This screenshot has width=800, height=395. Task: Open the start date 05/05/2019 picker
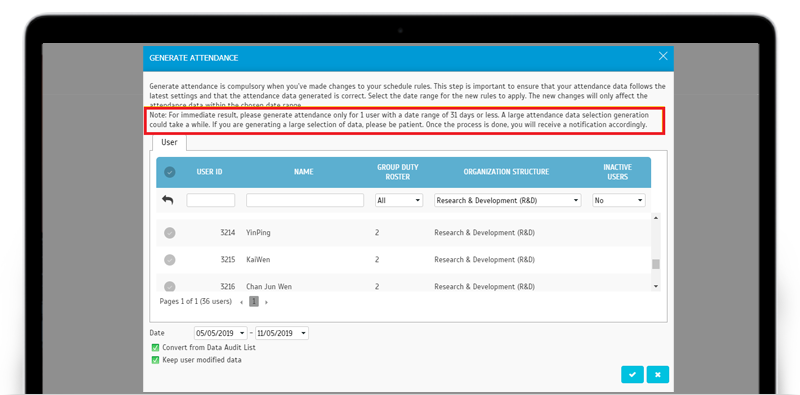pos(220,333)
